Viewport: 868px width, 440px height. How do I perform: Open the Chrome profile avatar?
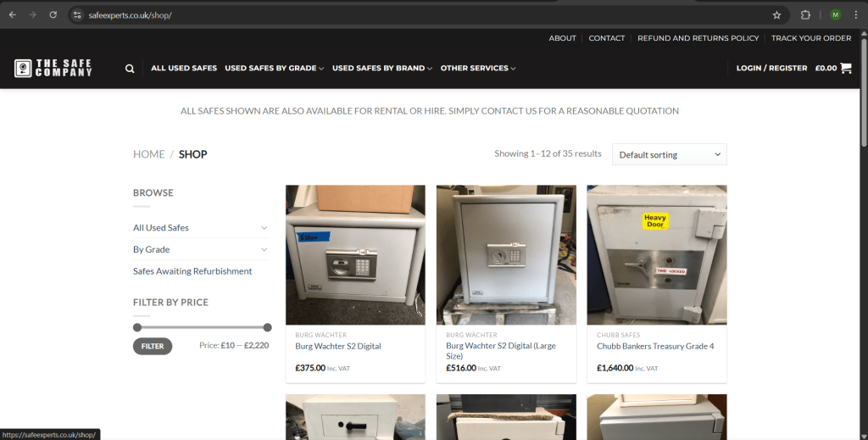pos(835,15)
